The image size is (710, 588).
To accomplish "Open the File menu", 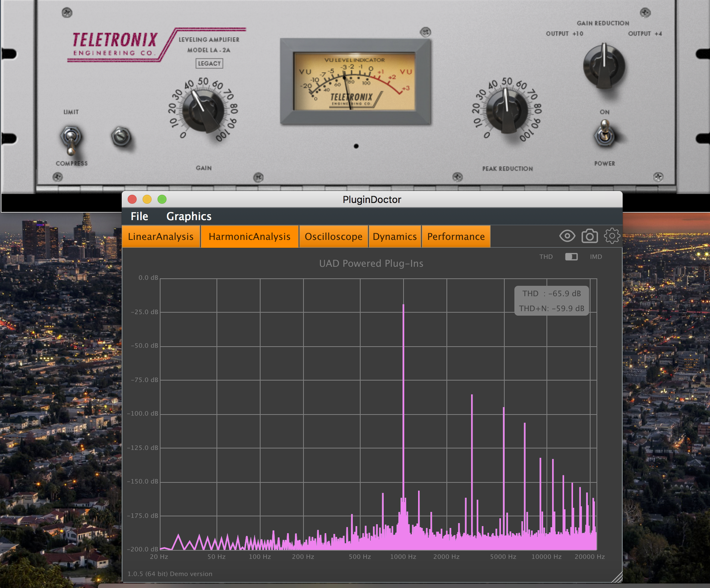I will [x=139, y=216].
